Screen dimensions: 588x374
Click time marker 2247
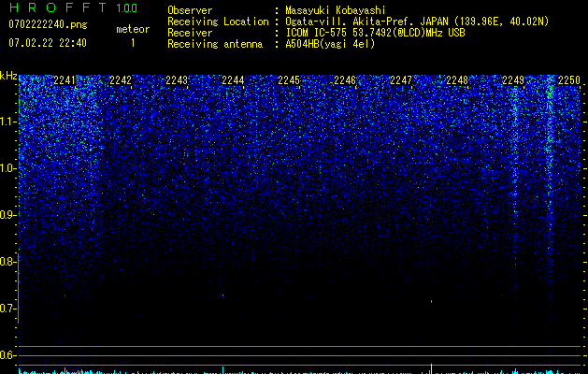pos(401,80)
